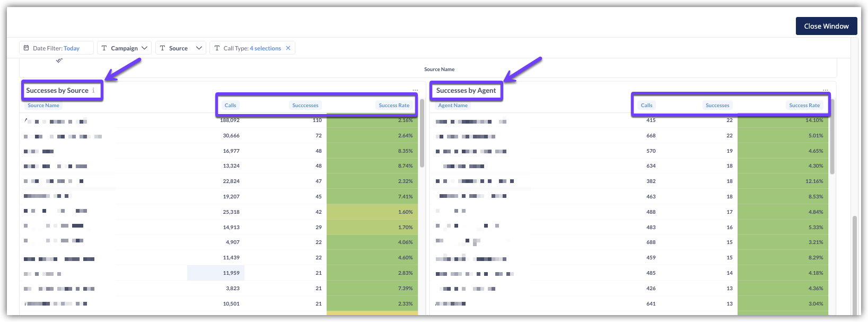Screen dimensions: 868x322
Task: Click the text-type icon on Call Type filter
Action: 217,48
